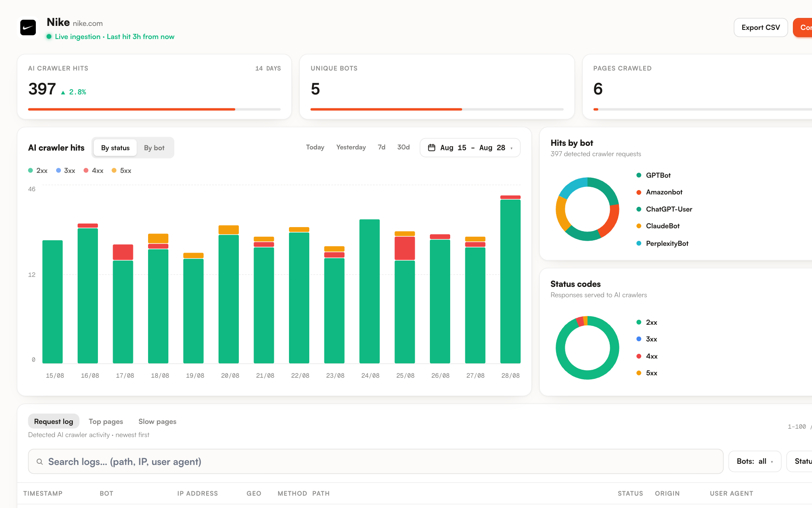The width and height of the screenshot is (812, 508).
Task: Click the USER AGENT column header
Action: coord(731,493)
